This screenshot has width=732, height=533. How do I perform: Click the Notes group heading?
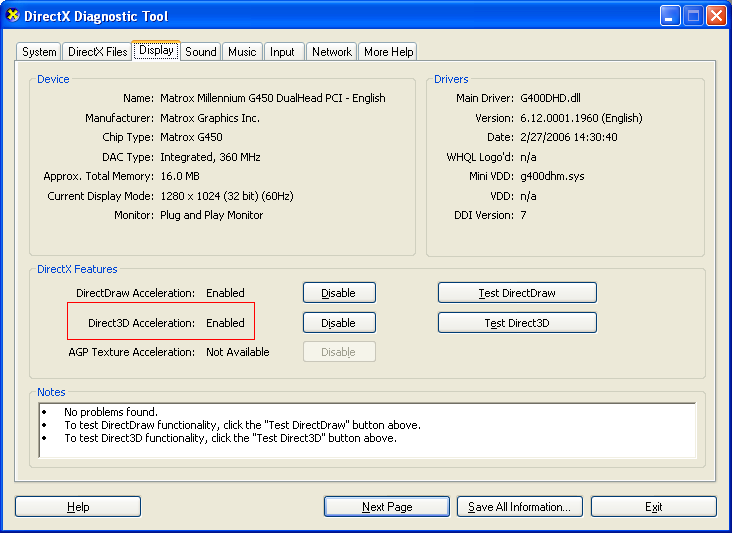tap(51, 393)
